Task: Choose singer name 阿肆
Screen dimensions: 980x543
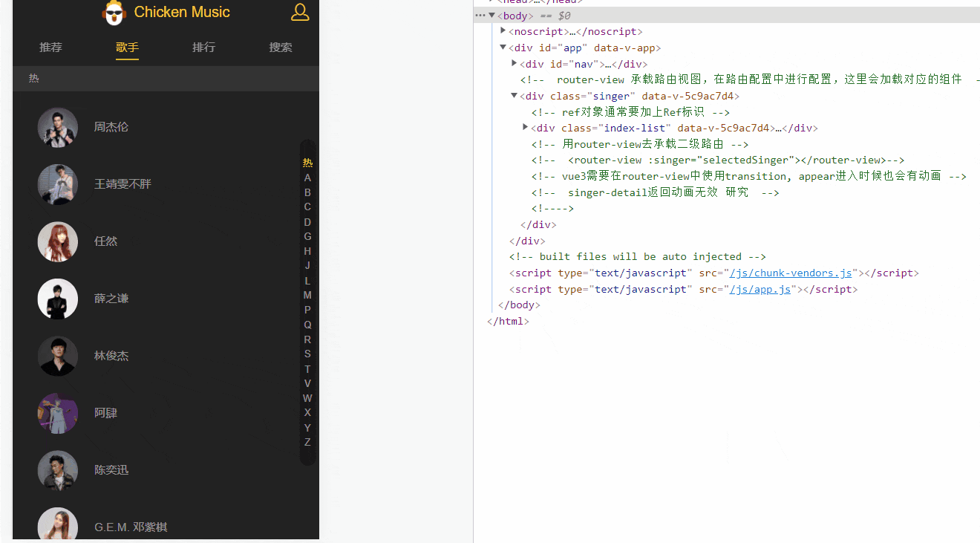Action: 105,412
